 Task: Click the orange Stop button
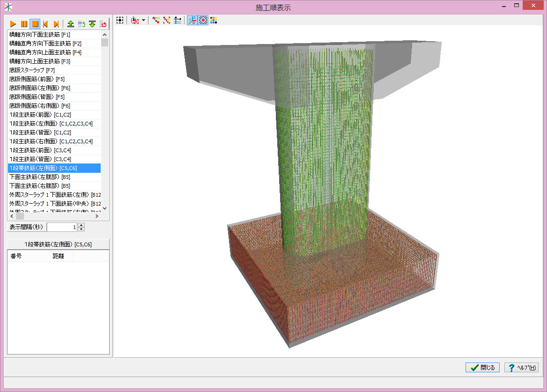(x=35, y=24)
